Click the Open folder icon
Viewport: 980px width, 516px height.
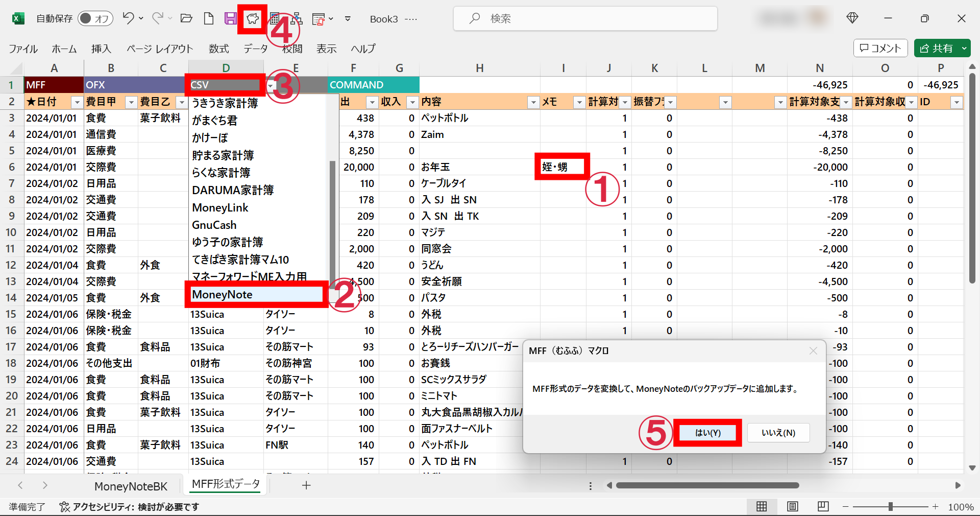187,19
